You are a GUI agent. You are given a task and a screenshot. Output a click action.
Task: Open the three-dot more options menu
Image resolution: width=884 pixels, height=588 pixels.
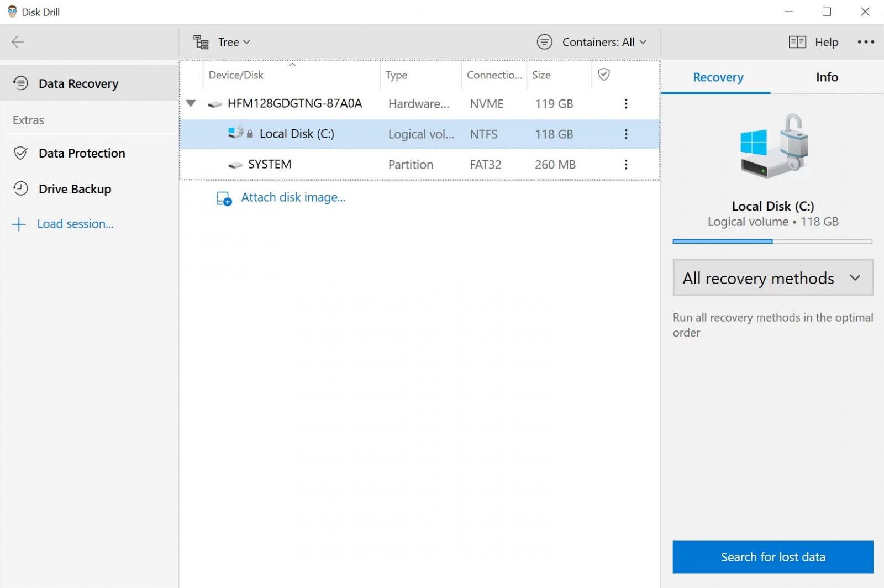pos(865,42)
